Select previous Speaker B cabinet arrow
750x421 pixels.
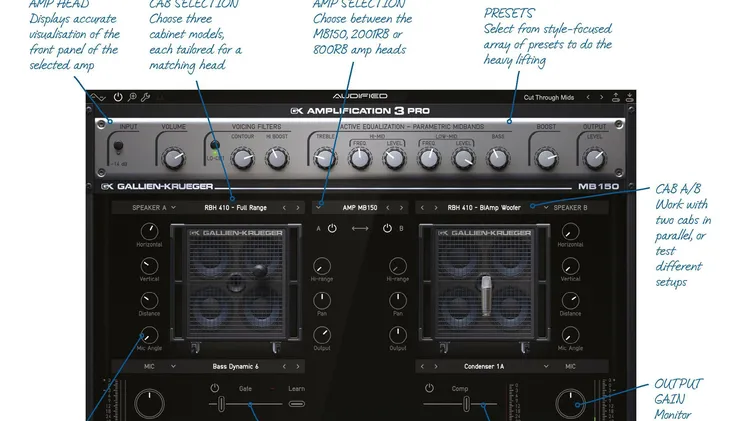click(x=422, y=208)
